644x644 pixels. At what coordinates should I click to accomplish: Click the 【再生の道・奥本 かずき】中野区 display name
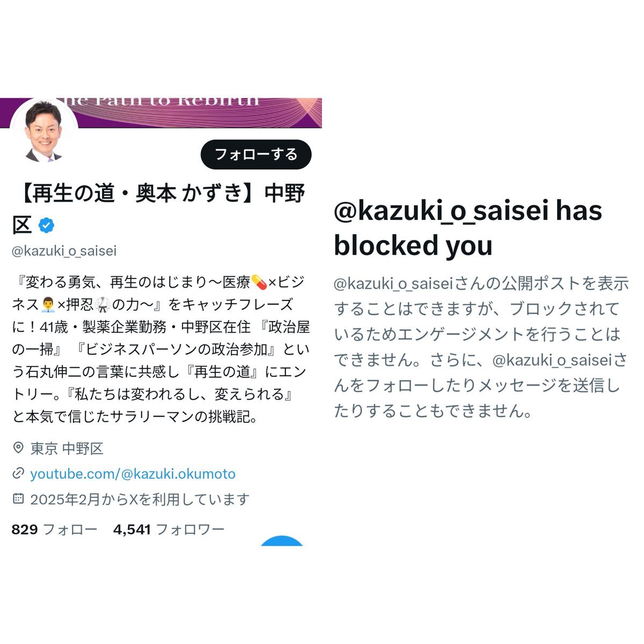click(159, 209)
